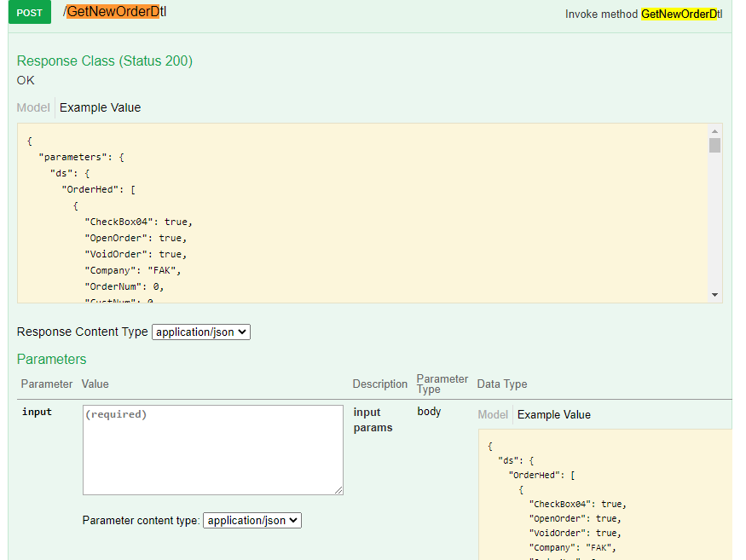Click the green POST method badge
746x560 pixels.
tap(29, 13)
